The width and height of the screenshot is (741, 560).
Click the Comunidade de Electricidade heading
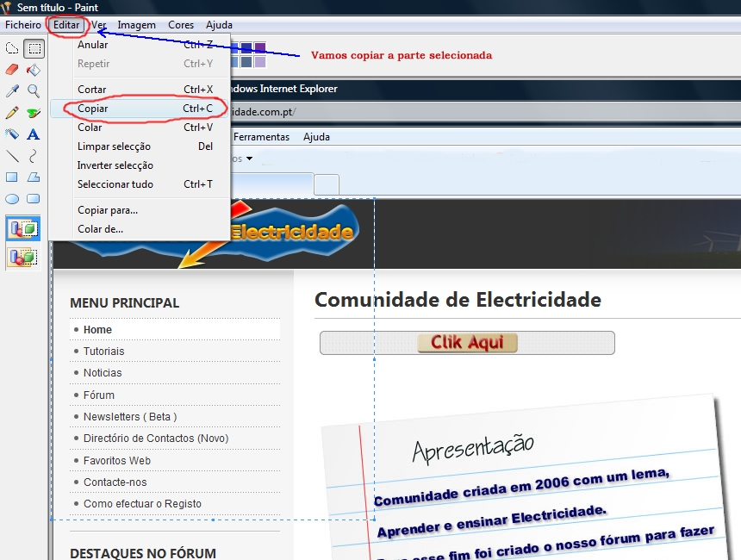pos(458,300)
